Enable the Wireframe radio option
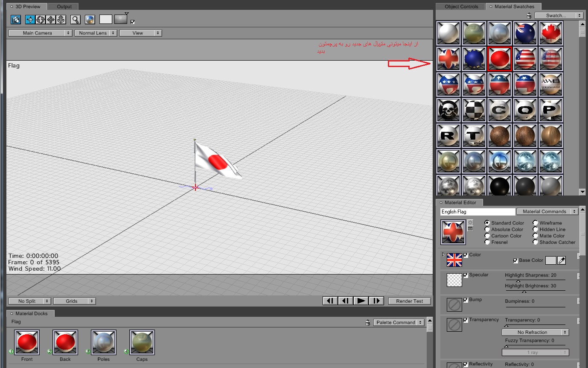The height and width of the screenshot is (368, 588). pos(535,223)
